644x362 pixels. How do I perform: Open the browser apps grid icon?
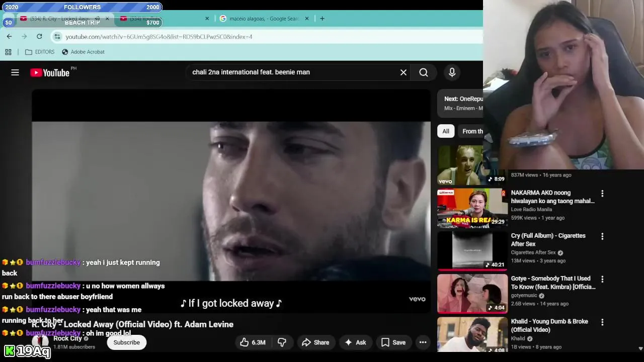(x=8, y=52)
